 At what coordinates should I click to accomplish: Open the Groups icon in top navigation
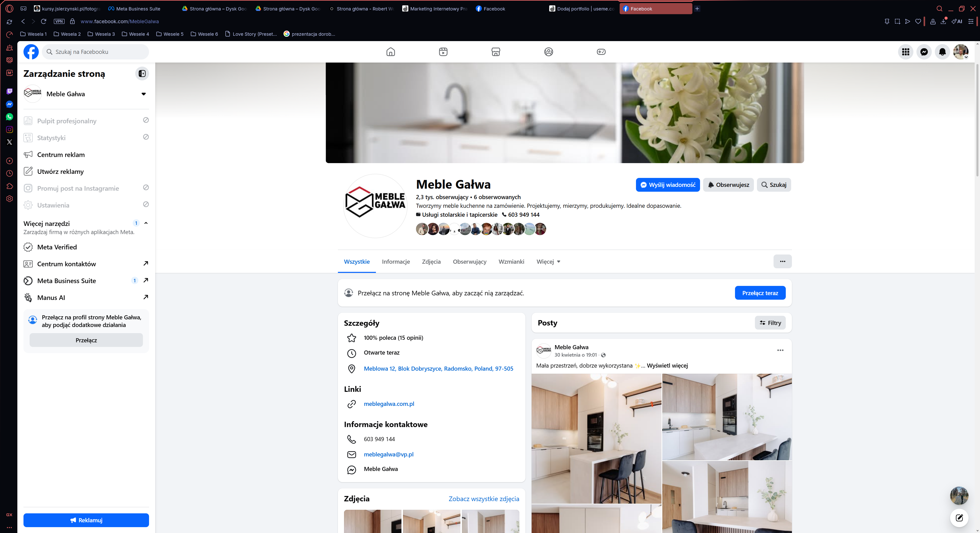tap(549, 52)
